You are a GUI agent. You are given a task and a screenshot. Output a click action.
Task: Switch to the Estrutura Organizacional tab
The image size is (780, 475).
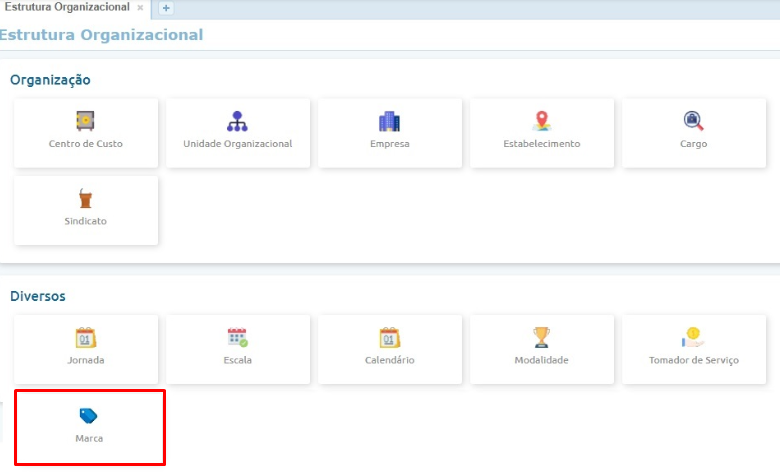click(x=66, y=8)
